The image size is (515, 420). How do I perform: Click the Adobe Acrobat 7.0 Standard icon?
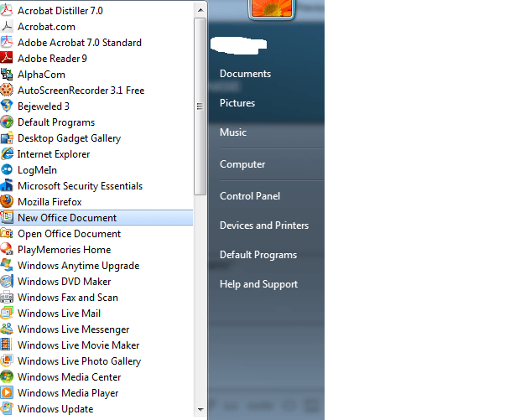click(x=7, y=43)
